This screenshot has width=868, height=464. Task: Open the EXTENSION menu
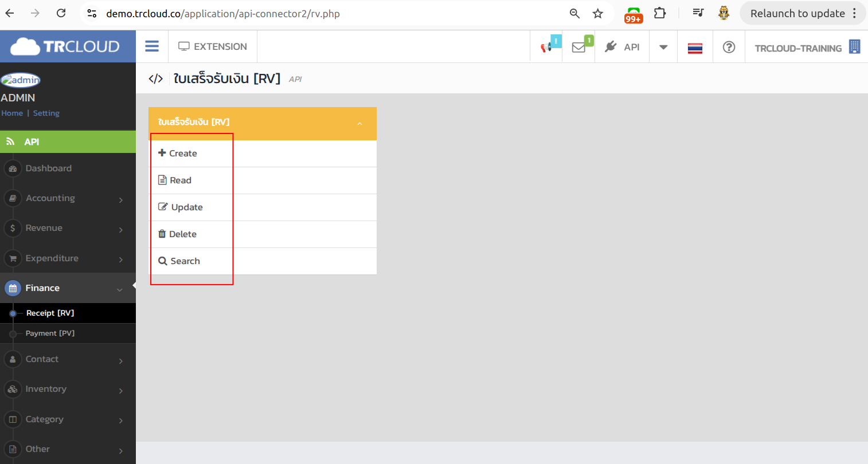[213, 46]
